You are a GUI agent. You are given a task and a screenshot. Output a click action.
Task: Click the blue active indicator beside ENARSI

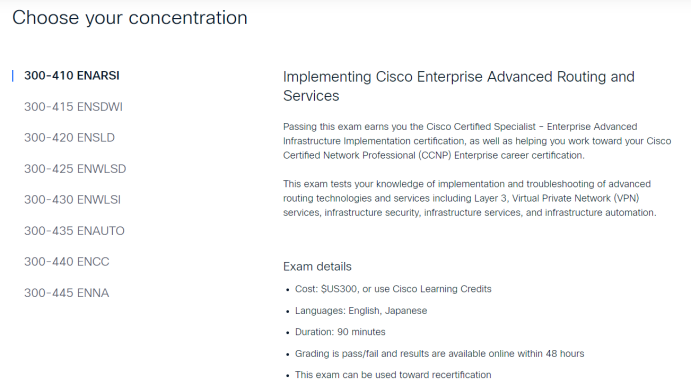pyautogui.click(x=13, y=76)
